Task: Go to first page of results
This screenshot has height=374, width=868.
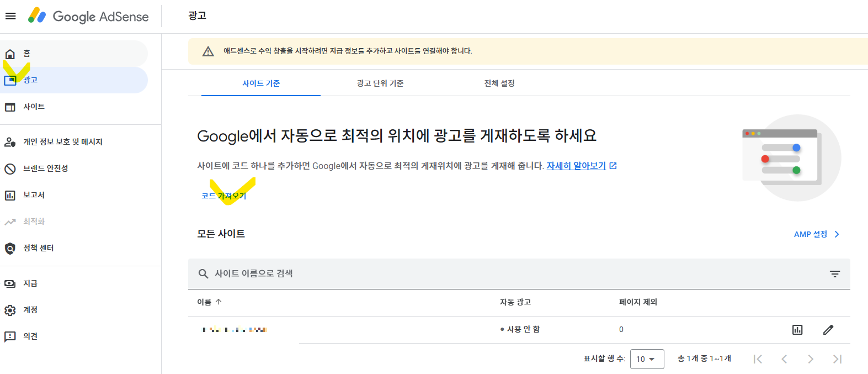Action: pos(758,359)
